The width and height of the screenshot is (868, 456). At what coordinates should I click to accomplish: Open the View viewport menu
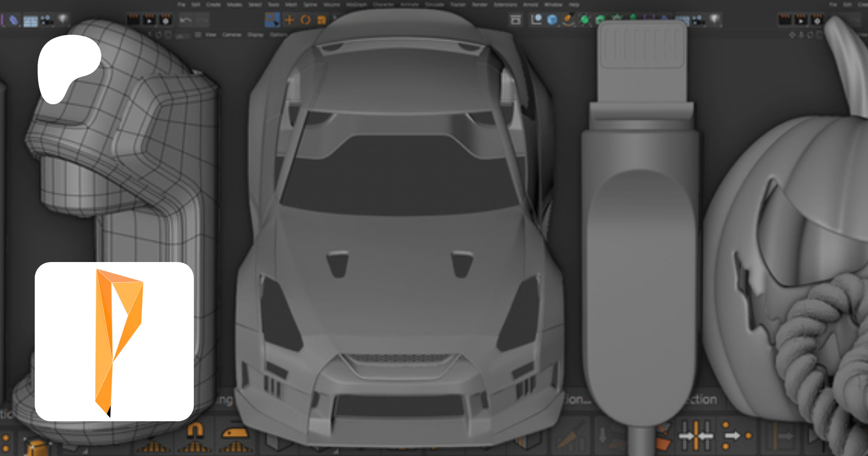click(x=211, y=35)
